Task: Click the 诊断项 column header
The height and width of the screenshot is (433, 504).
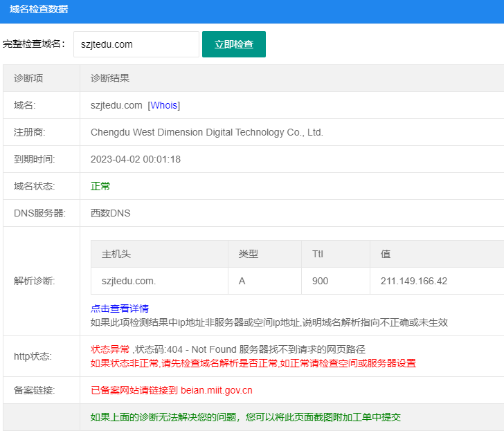Action: 28,78
